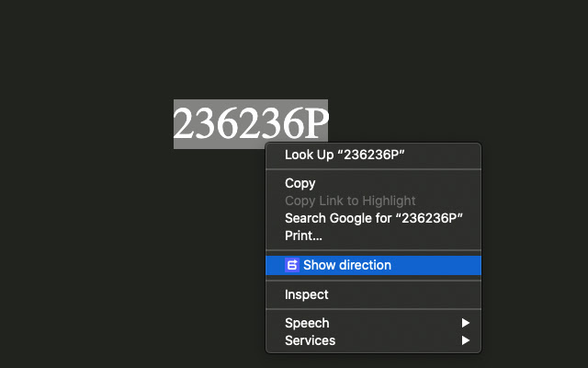Click the blank page area left of the context menu
Screen dimensions: 588x368
click(138, 258)
